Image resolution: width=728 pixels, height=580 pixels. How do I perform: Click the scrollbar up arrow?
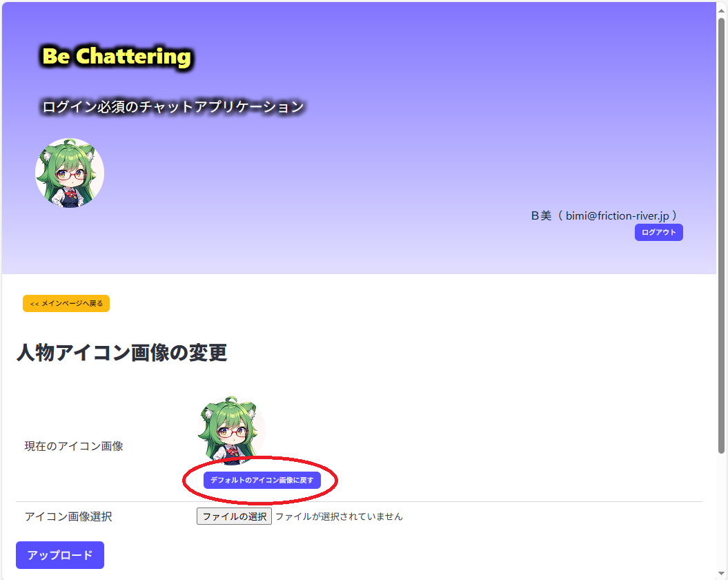722,9
